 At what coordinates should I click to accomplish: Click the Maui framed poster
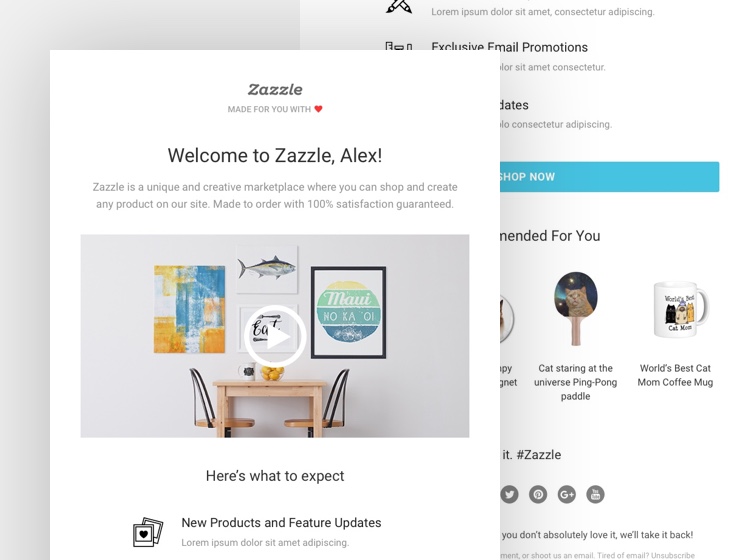pyautogui.click(x=348, y=312)
